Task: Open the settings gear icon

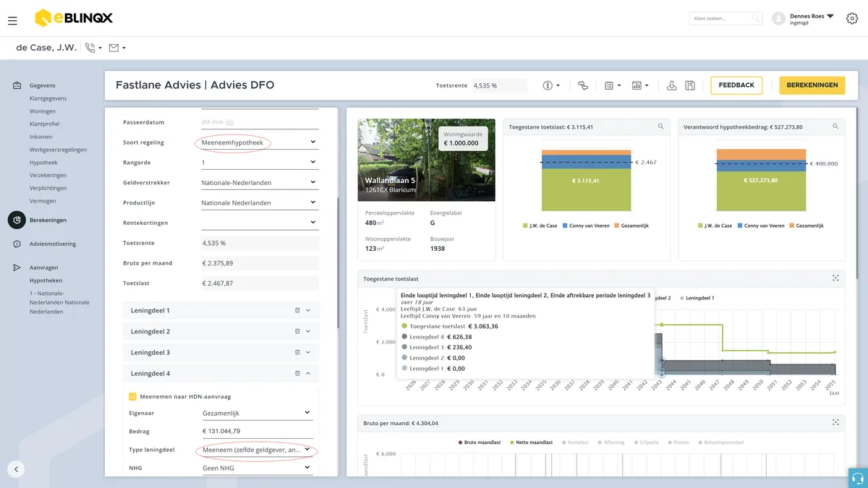Action: pos(852,19)
